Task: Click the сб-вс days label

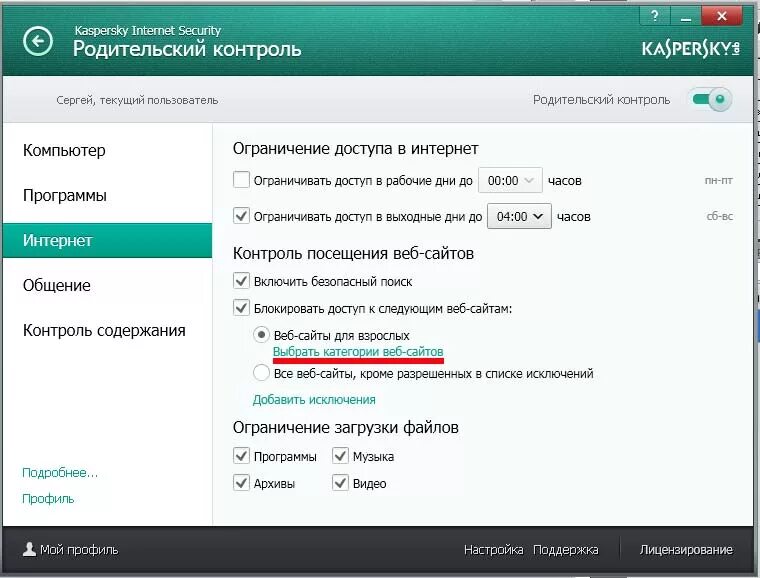Action: click(720, 216)
